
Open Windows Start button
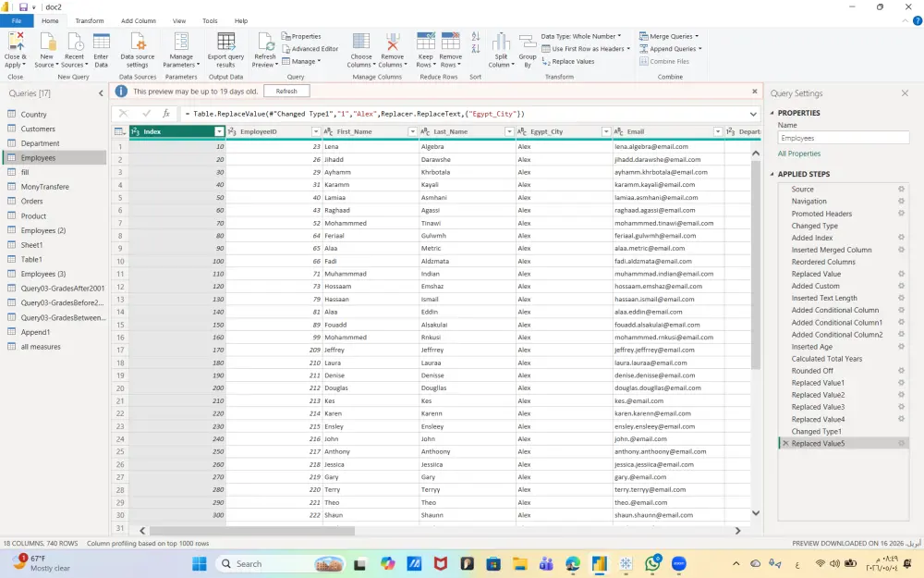click(x=200, y=564)
